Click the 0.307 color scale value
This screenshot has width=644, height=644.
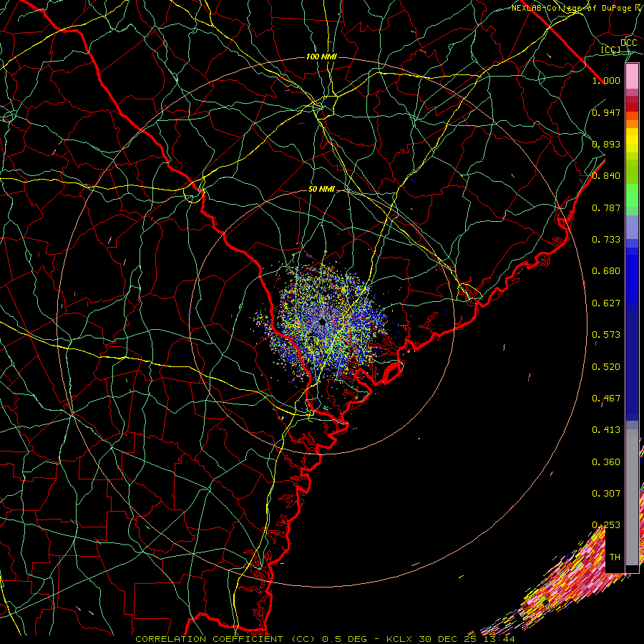(x=606, y=494)
